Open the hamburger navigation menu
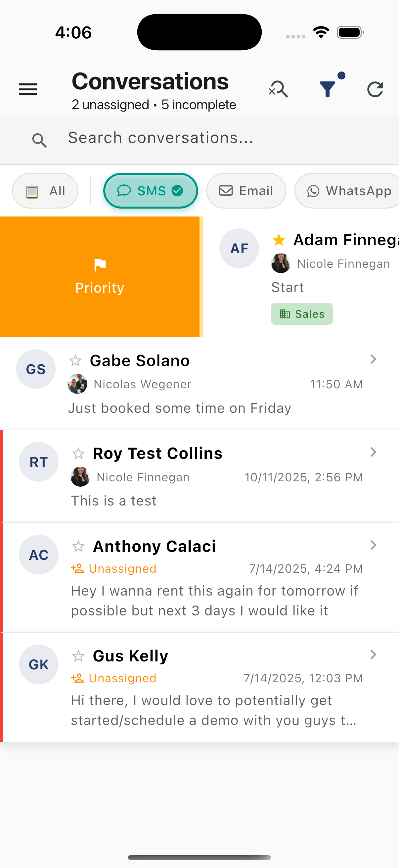 click(x=27, y=89)
